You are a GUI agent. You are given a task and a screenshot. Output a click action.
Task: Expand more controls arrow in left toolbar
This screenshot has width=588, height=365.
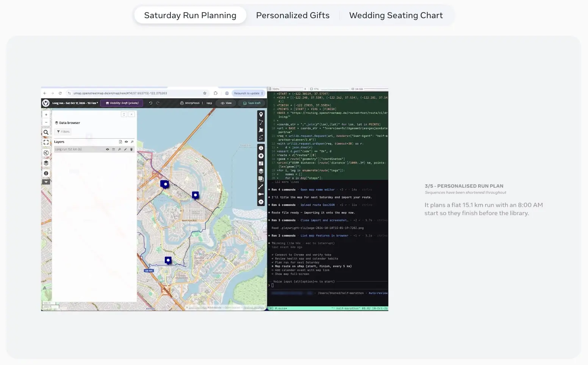click(x=46, y=182)
